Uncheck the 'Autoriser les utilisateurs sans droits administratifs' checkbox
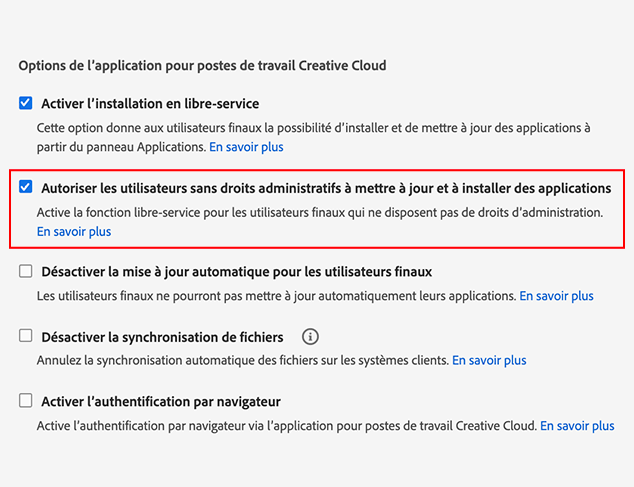 tap(26, 187)
